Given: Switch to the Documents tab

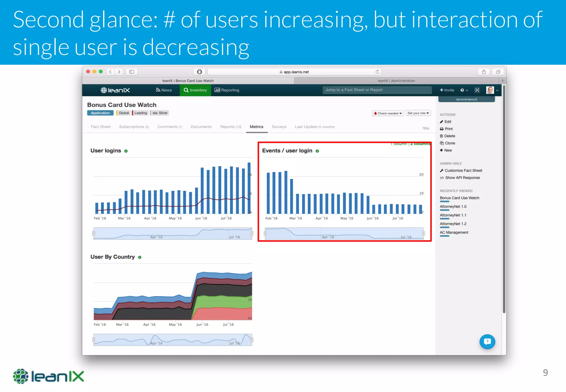Looking at the screenshot, I should [201, 127].
